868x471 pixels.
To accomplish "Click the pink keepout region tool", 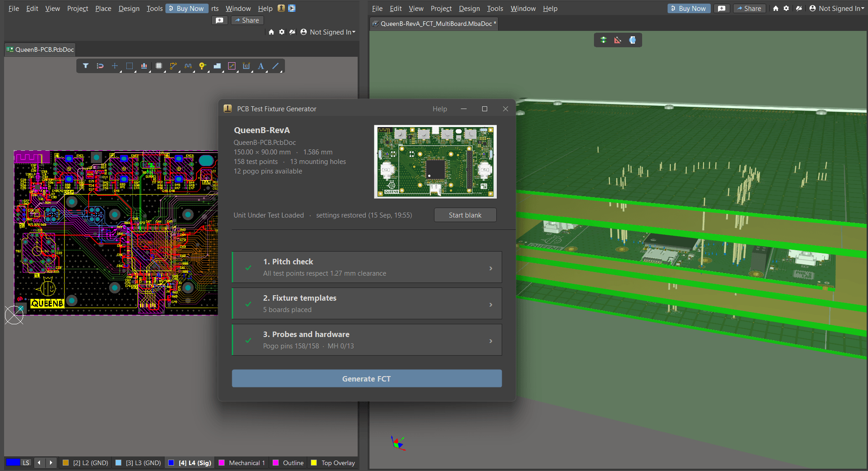I will (232, 66).
